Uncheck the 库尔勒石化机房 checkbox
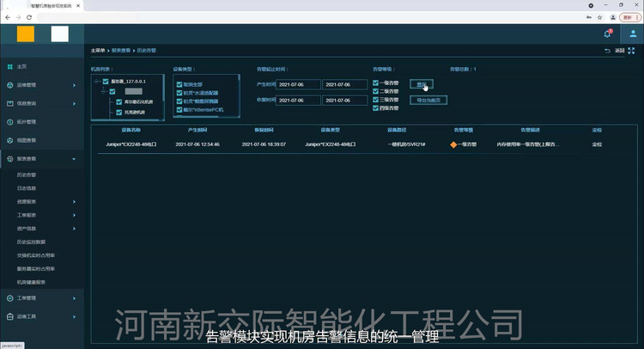The height and width of the screenshot is (349, 644). point(119,101)
